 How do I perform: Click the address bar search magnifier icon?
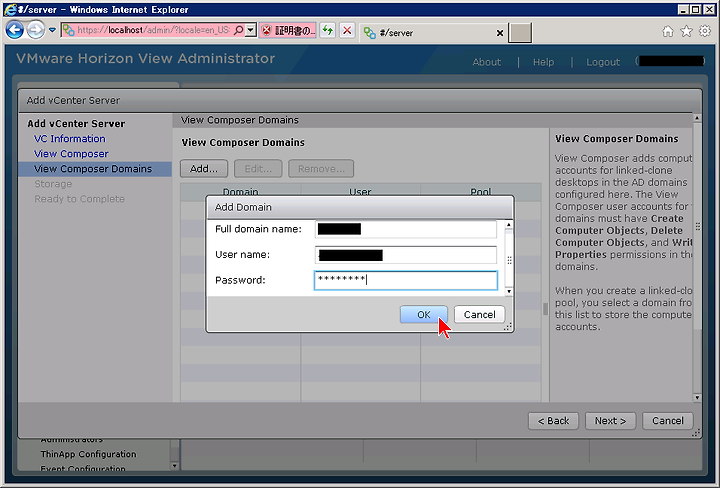(238, 30)
